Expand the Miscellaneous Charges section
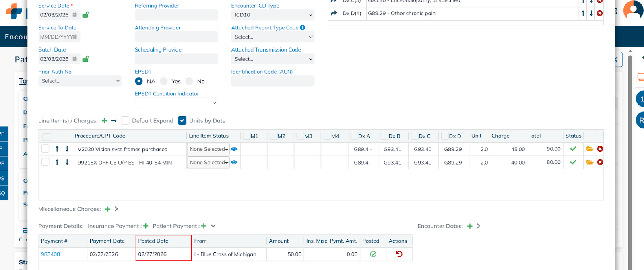644x270 pixels. 116,209
